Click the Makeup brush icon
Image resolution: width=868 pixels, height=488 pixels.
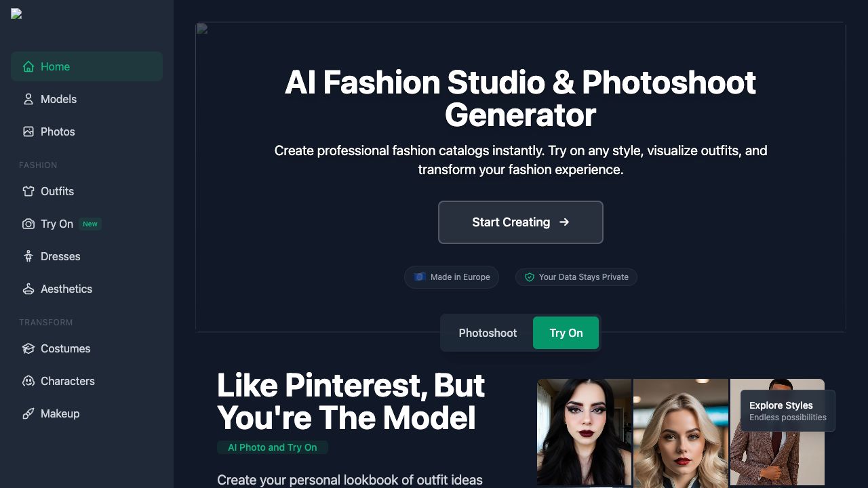(28, 413)
